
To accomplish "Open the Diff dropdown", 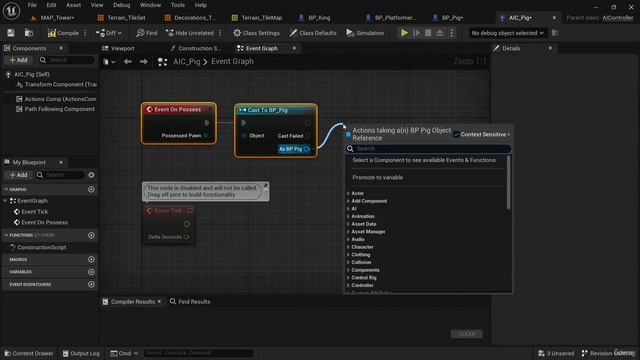I will (x=109, y=33).
